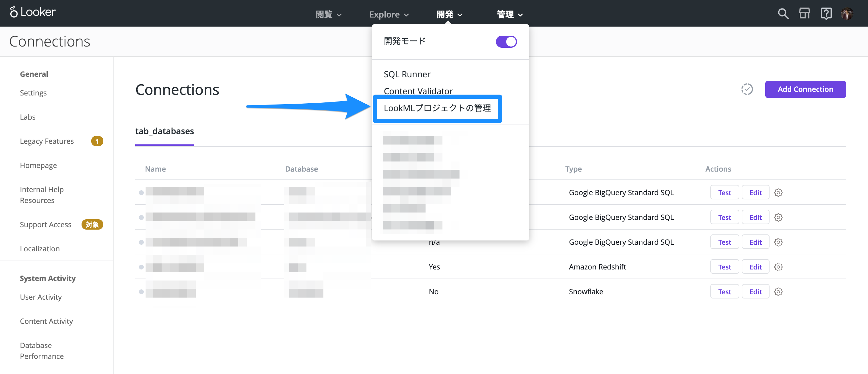Open Legacy Features in the sidebar

pyautogui.click(x=47, y=141)
